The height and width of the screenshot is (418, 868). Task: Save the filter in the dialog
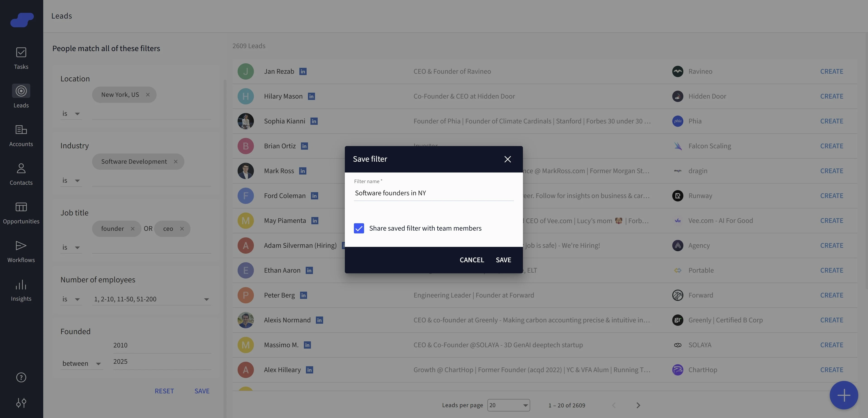[503, 260]
